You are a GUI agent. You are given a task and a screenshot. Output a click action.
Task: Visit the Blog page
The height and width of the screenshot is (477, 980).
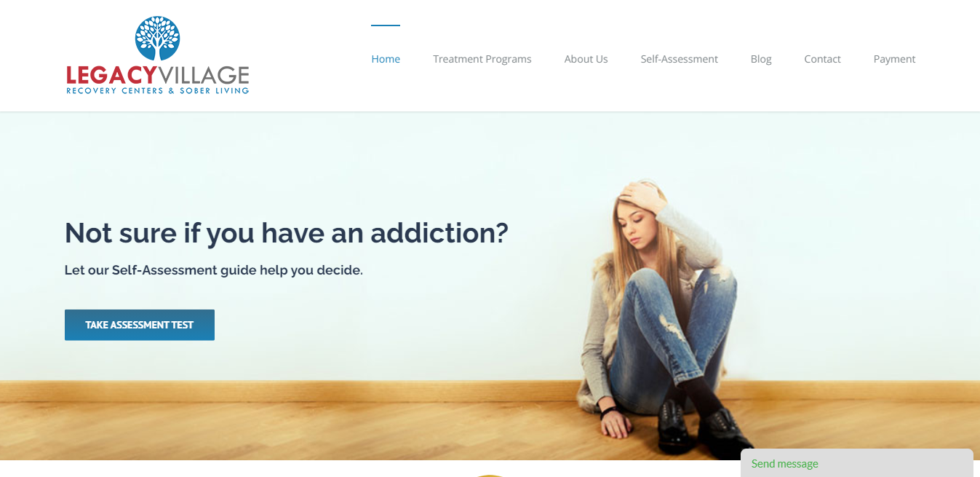coord(761,59)
